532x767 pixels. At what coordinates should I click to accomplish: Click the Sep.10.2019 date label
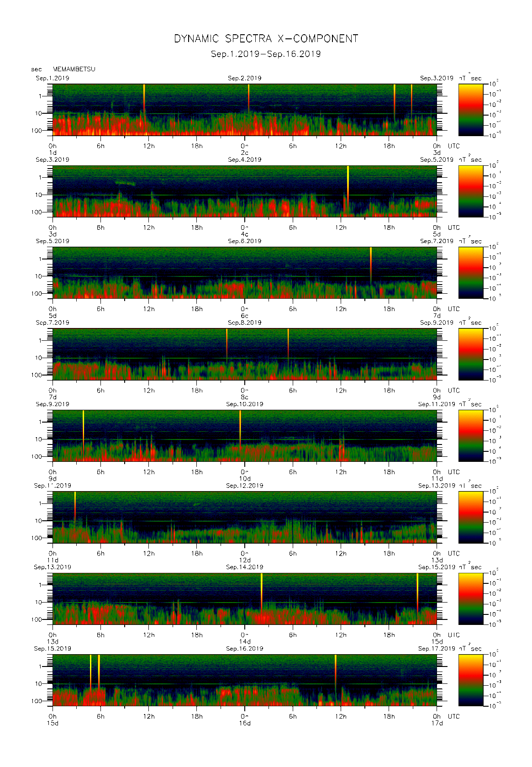click(x=245, y=404)
